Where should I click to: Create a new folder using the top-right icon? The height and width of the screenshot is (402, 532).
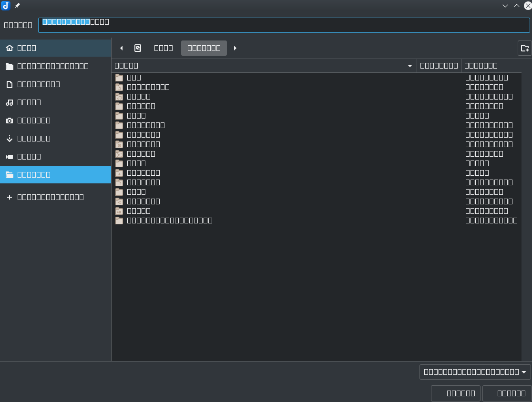(x=524, y=48)
